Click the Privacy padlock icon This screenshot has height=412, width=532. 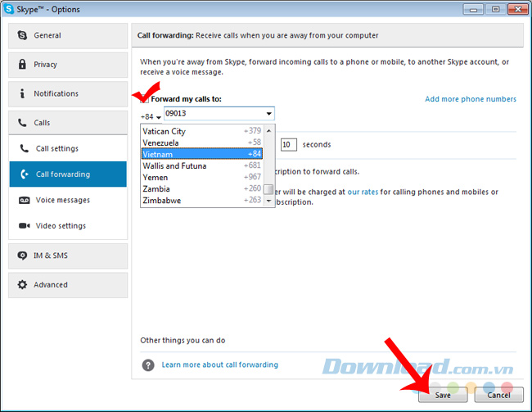(22, 64)
